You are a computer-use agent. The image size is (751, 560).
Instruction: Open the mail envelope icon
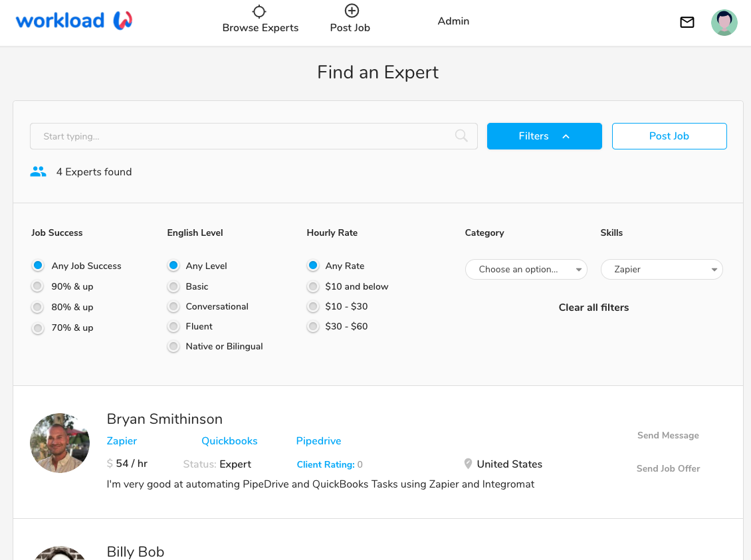coord(687,22)
